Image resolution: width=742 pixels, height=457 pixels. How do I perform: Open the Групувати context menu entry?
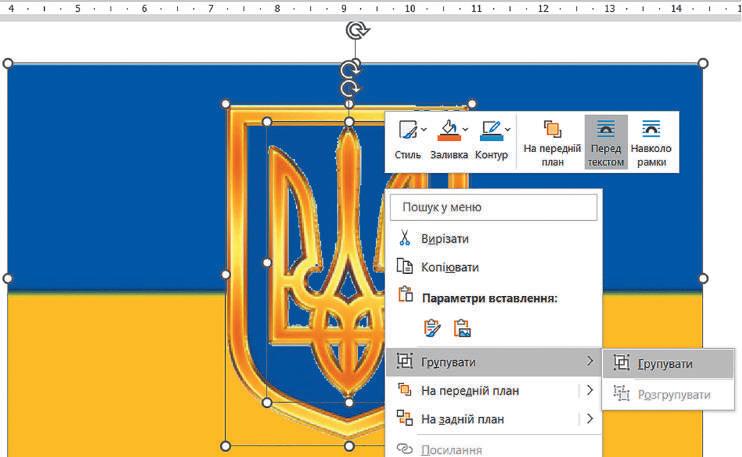(494, 362)
